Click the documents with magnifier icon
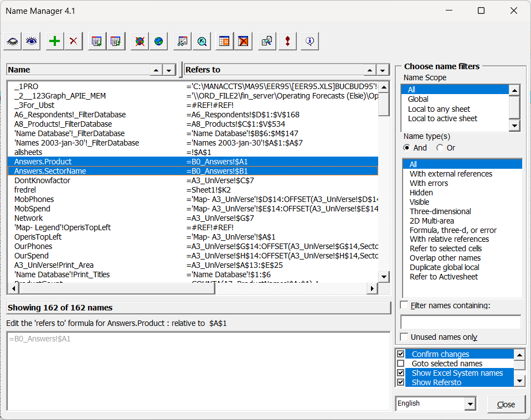This screenshot has height=420, width=531. point(267,42)
